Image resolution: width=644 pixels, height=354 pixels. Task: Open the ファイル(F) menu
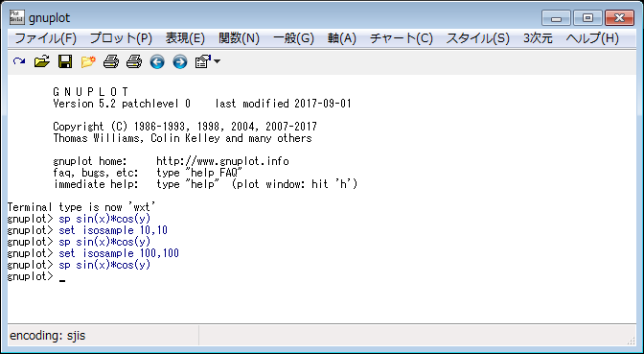pyautogui.click(x=46, y=38)
